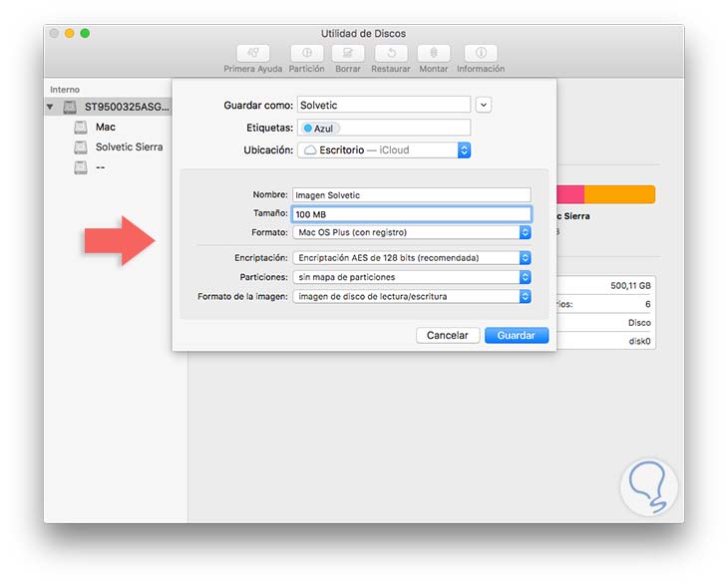Click the Mac volume icon
This screenshot has height=585, width=728.
click(x=81, y=128)
